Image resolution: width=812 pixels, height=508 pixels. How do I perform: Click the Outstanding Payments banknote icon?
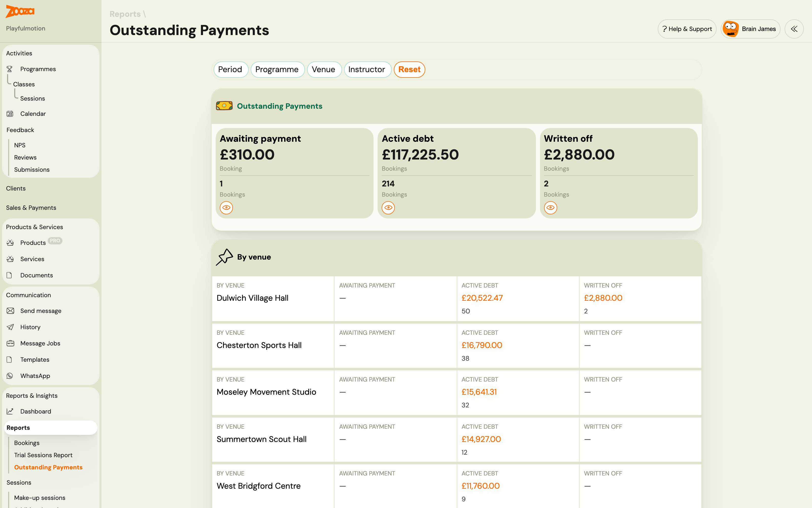click(224, 106)
